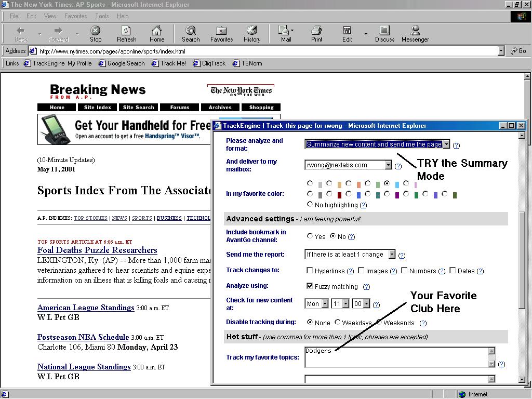Click the Internet Explorer logo throbber
The image size is (532, 399).
click(x=521, y=16)
